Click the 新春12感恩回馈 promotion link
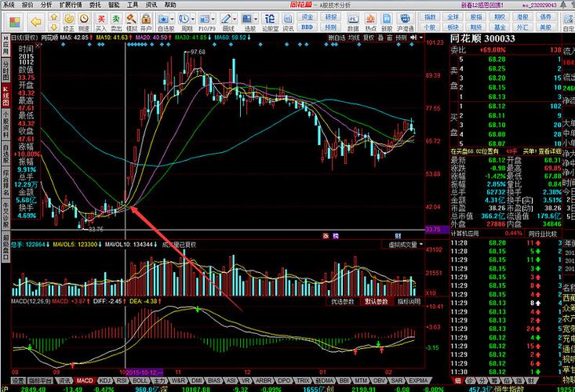 pyautogui.click(x=482, y=5)
